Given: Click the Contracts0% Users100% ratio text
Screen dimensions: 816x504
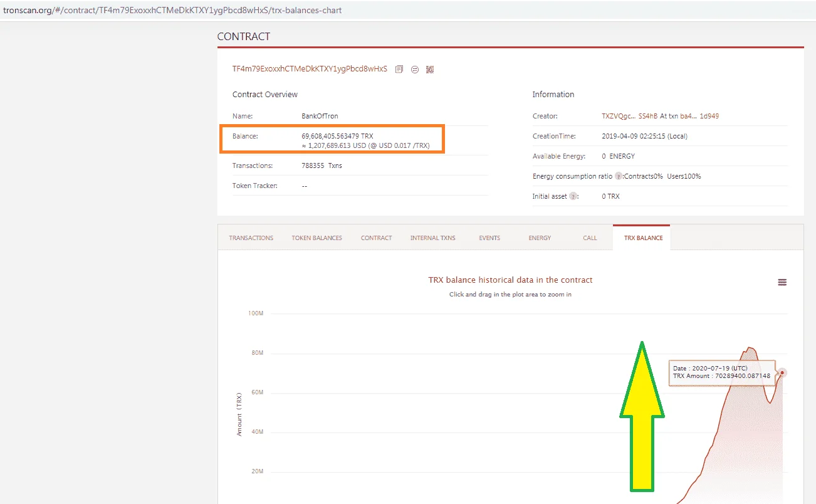Looking at the screenshot, I should (x=662, y=176).
